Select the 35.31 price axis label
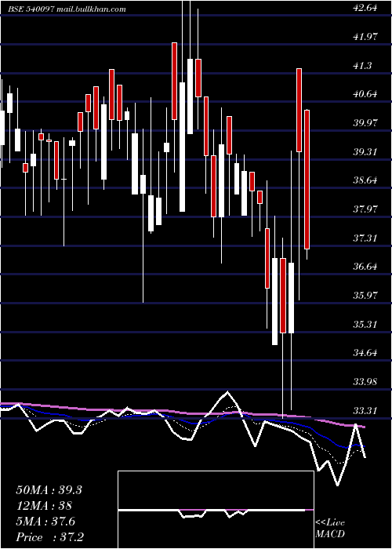This screenshot has width=392, height=549. (365, 325)
